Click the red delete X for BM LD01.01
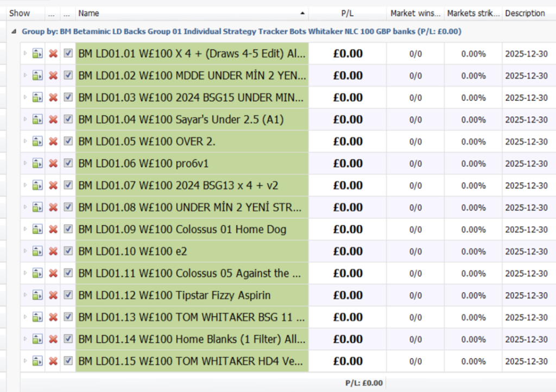This screenshot has width=556, height=392. pos(53,54)
